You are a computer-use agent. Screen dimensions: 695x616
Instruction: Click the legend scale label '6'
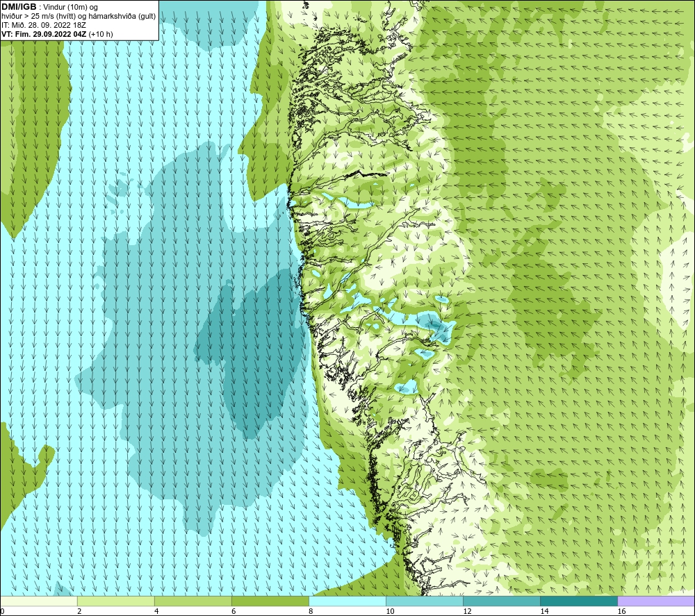(233, 612)
